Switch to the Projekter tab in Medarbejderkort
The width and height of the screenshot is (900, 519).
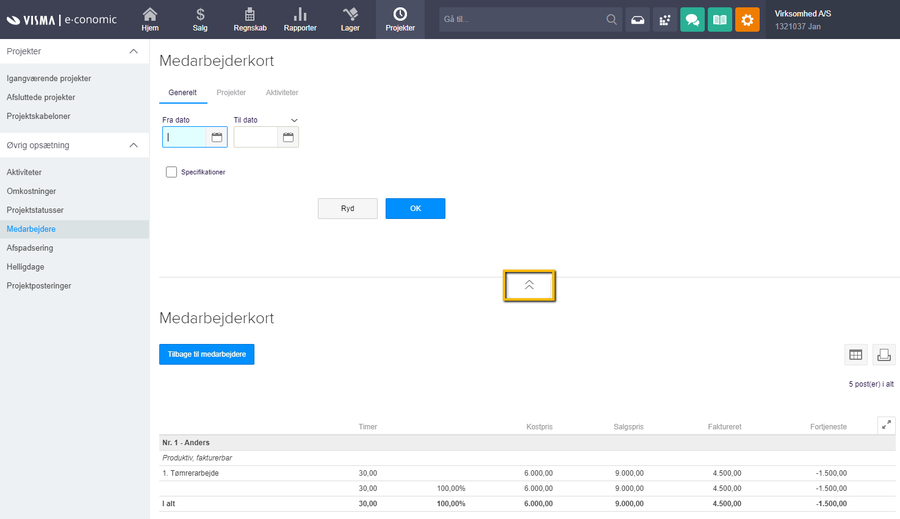(231, 92)
